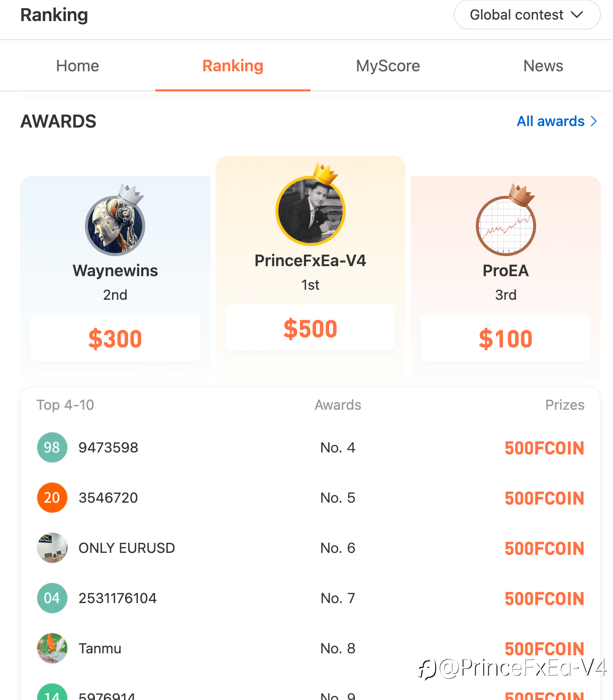613x700 pixels.
Task: Click the green 04 avatar badge
Action: click(x=52, y=598)
